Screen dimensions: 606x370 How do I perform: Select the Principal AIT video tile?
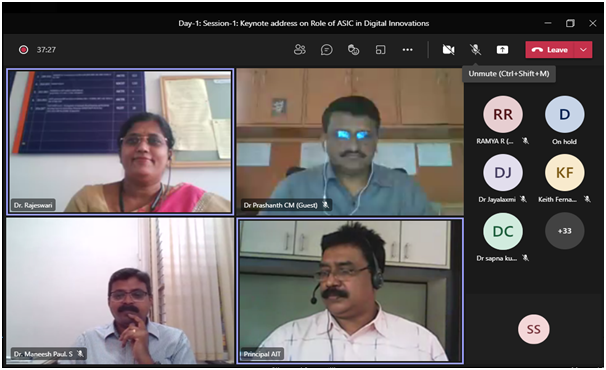[x=350, y=291]
